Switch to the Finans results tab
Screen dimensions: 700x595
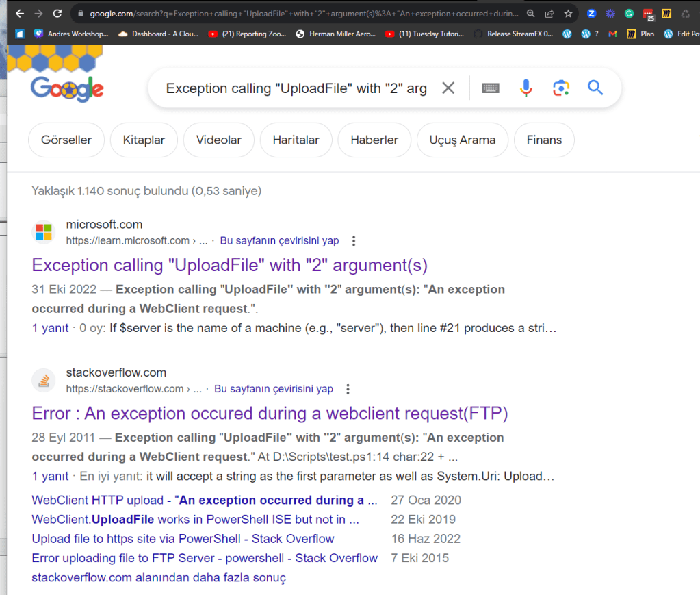[x=544, y=140]
